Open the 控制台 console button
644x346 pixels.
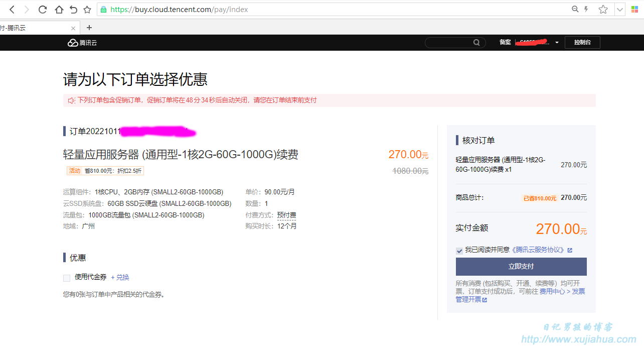[x=582, y=43]
